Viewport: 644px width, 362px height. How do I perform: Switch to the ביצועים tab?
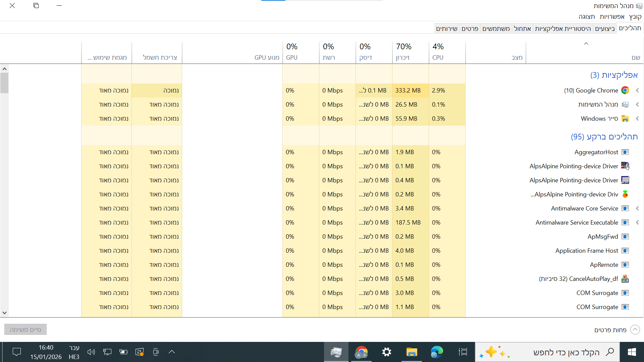[605, 28]
